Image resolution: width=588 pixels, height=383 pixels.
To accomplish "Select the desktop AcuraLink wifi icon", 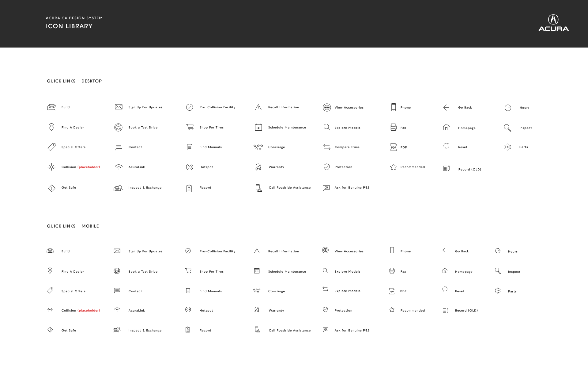I will pos(119,167).
